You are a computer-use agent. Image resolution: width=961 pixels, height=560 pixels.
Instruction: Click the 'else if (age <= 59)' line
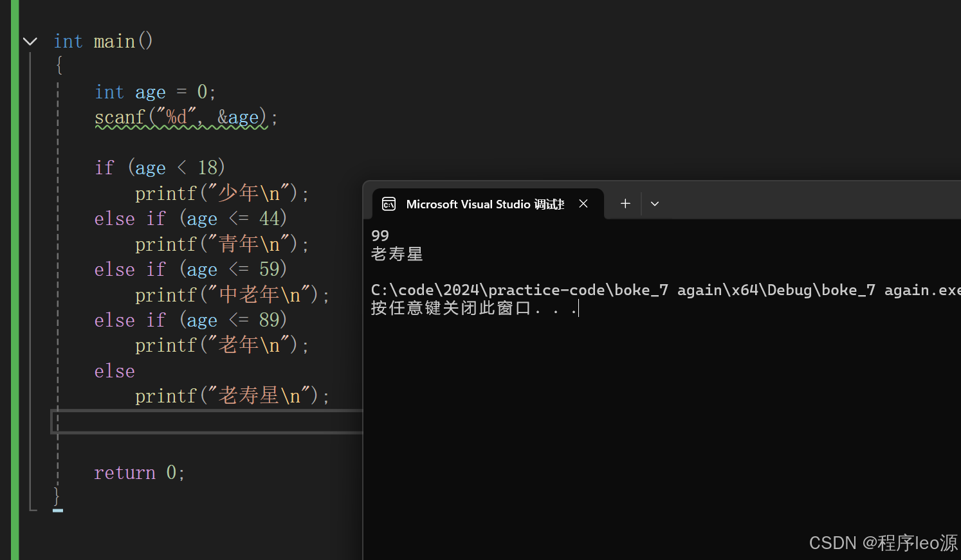tap(190, 269)
